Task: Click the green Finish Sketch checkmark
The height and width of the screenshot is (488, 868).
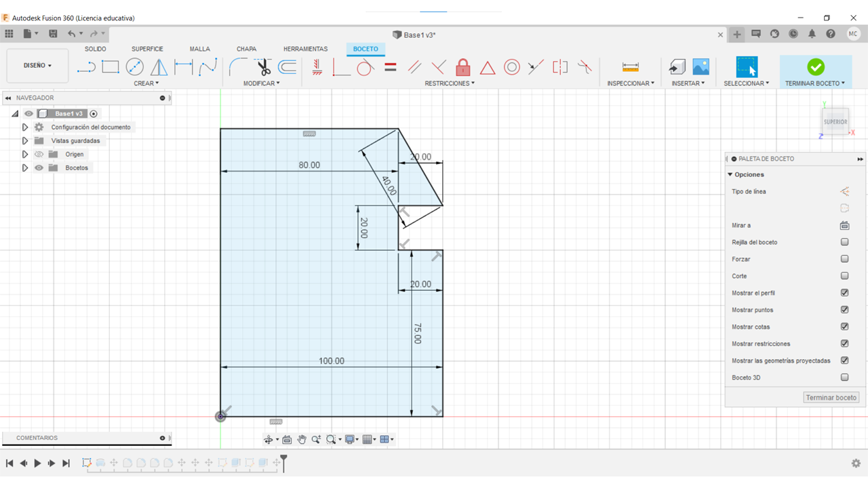Action: (816, 66)
